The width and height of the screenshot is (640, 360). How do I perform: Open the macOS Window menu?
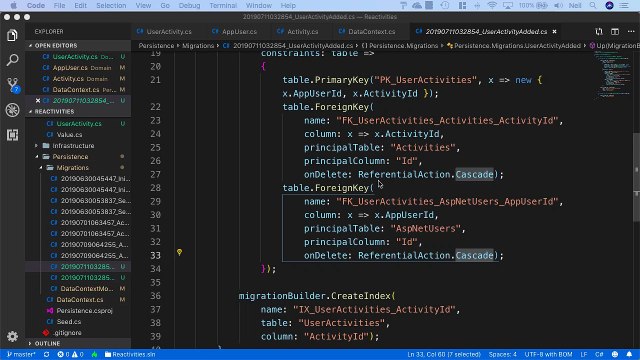tap(259, 5)
